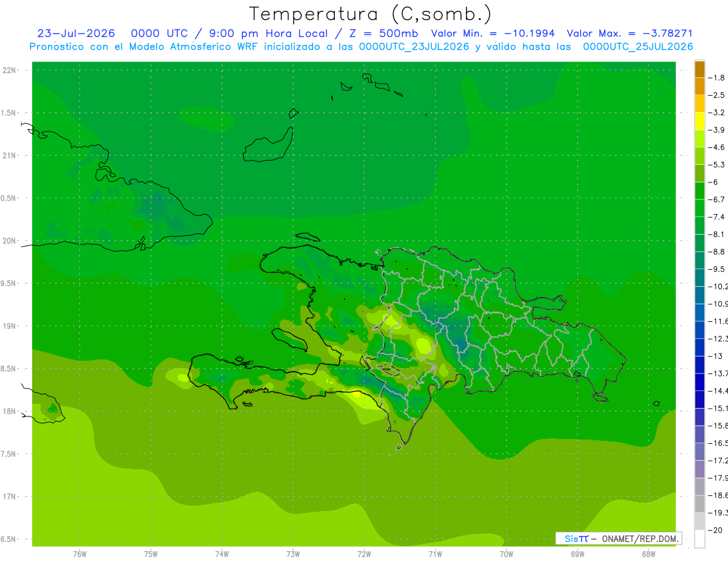Select the "-20" legend value
The width and height of the screenshot is (728, 562).
(715, 530)
